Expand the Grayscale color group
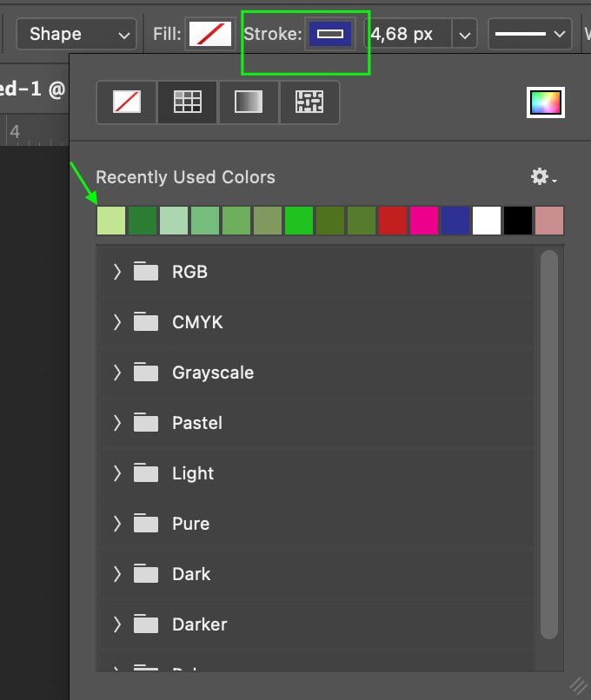591x700 pixels. [117, 372]
